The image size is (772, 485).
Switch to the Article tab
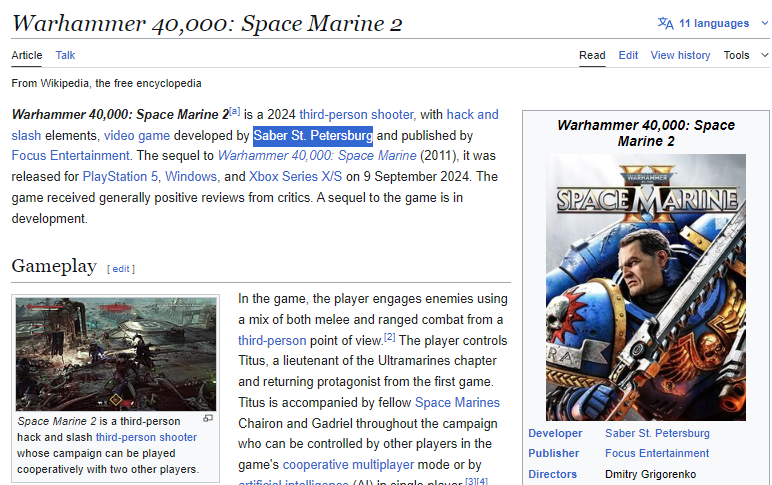[x=27, y=55]
